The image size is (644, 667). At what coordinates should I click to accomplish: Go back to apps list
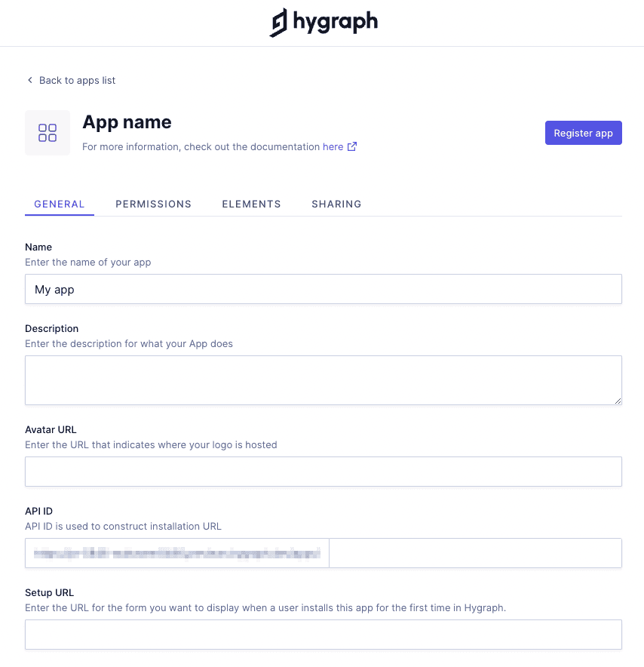click(77, 80)
